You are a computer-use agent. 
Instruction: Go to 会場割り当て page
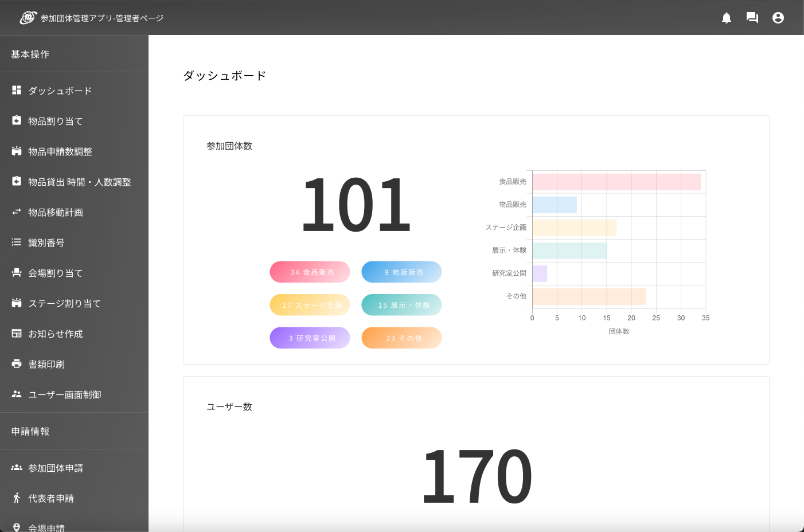point(56,273)
